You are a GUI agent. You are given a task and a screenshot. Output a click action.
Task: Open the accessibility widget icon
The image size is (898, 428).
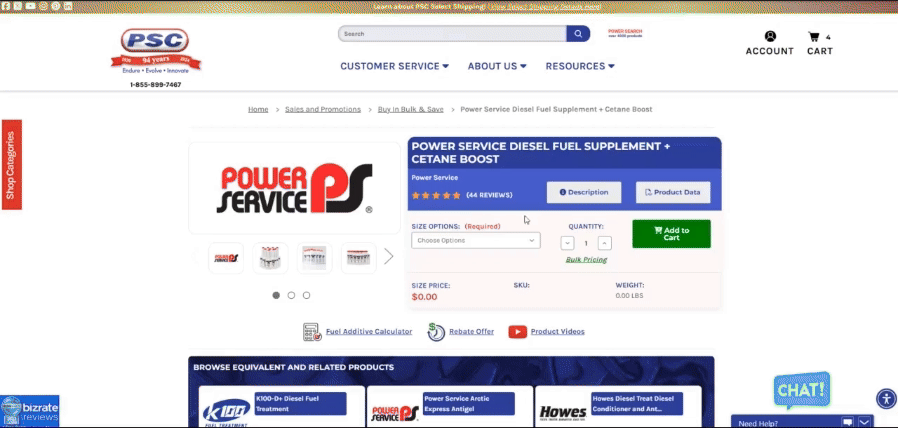pyautogui.click(x=886, y=398)
